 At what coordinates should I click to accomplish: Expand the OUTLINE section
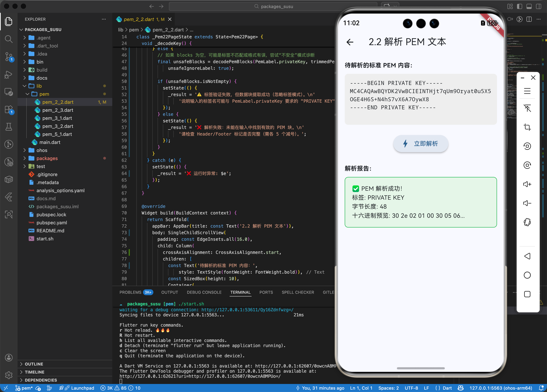tap(34, 364)
